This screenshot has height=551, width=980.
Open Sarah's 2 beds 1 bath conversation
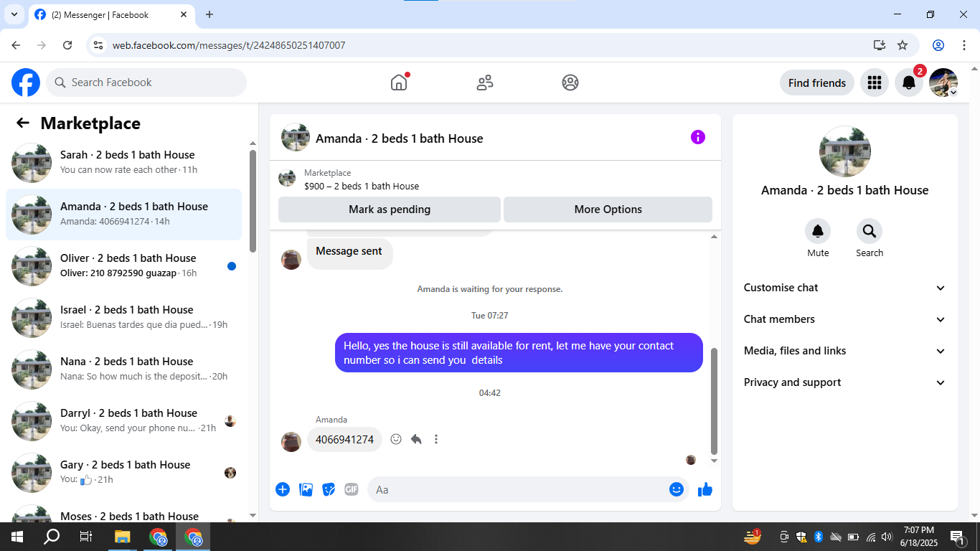(x=123, y=163)
